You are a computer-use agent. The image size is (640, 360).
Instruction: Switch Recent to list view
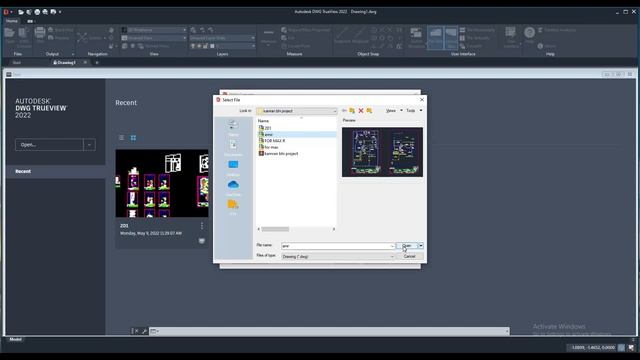122,138
